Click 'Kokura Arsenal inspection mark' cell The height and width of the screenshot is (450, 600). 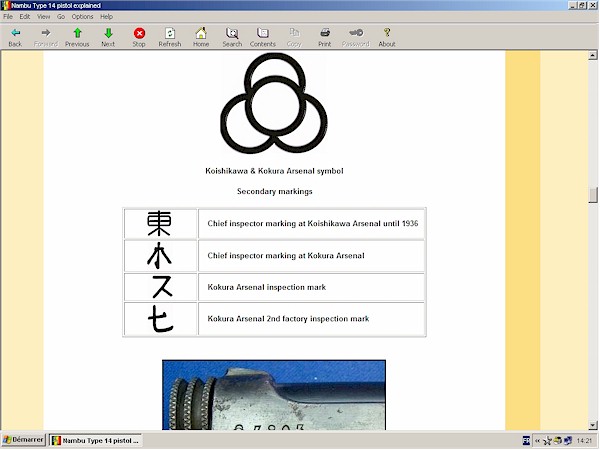point(312,287)
